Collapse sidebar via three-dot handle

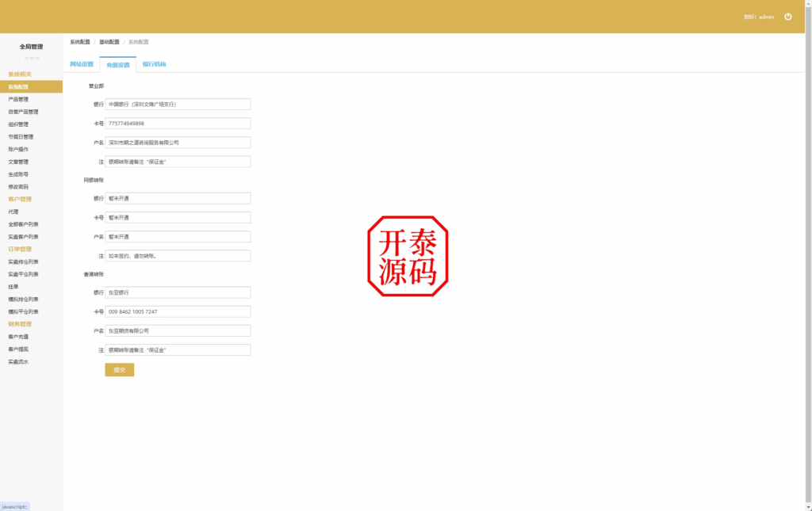[31, 58]
